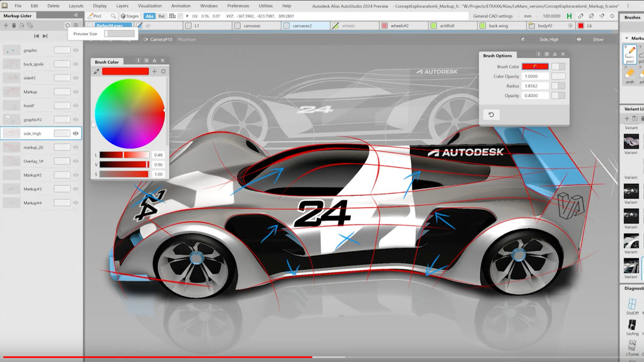
Task: Open the Stages tool in the toolbar
Action: tap(129, 16)
